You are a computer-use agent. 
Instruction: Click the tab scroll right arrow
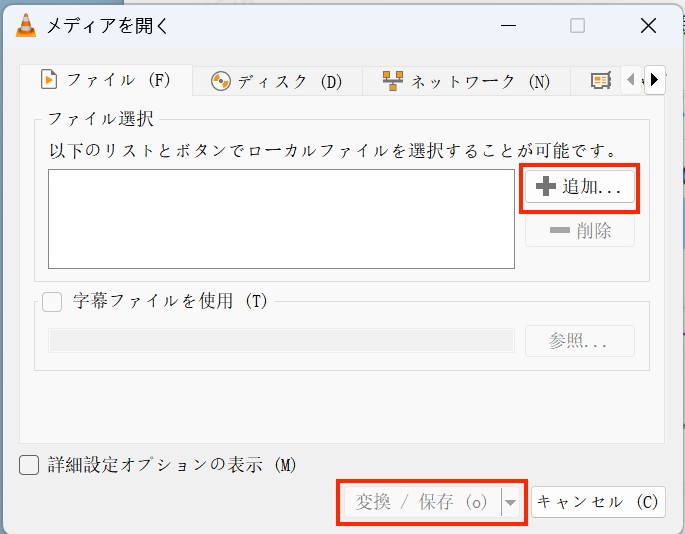click(x=654, y=80)
